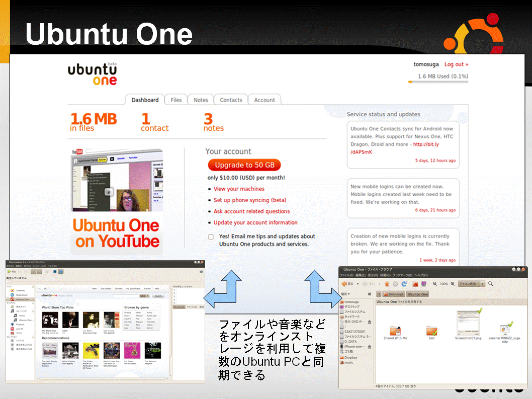This screenshot has width=532, height=399.
Task: Close the file browser sidebar with X
Action: (370, 294)
